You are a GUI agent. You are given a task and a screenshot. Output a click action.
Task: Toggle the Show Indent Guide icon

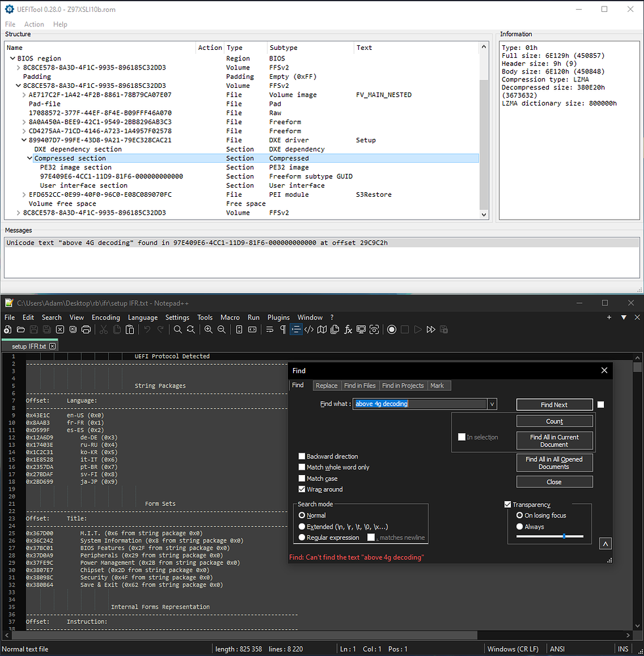[x=296, y=330]
